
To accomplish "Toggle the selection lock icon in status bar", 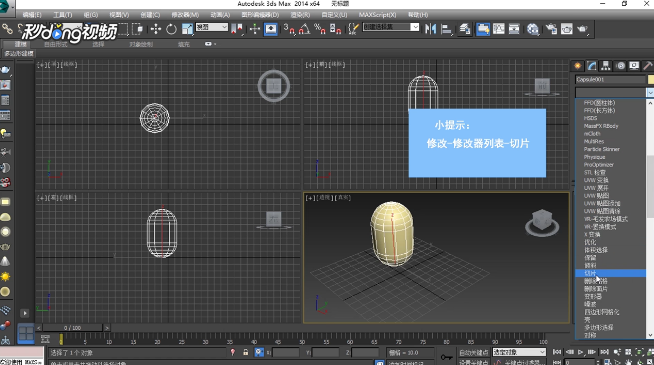I will tap(246, 352).
